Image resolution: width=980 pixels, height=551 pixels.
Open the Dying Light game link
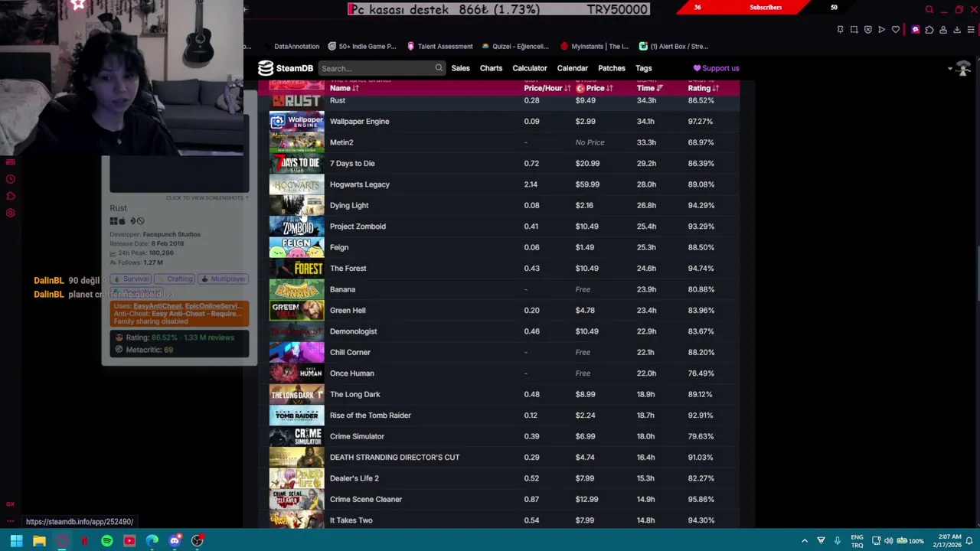pyautogui.click(x=349, y=205)
